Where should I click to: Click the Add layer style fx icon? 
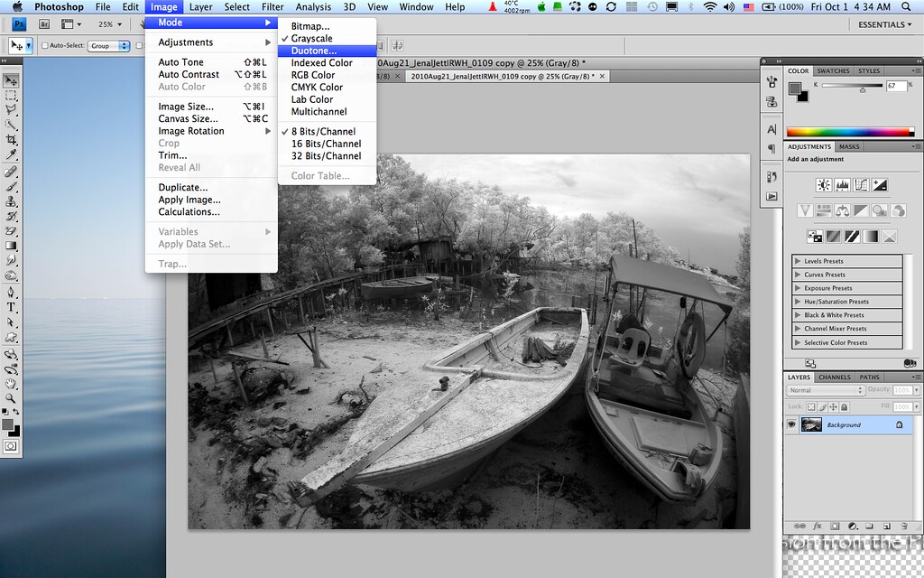tap(818, 526)
